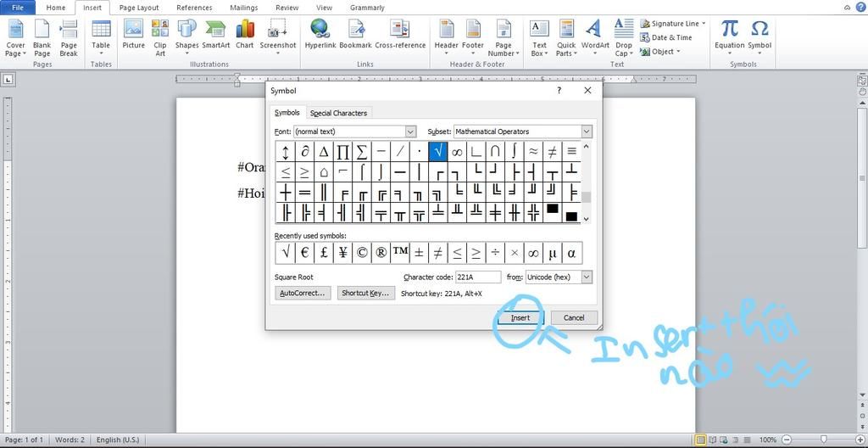Insert a Page Break

(x=69, y=37)
